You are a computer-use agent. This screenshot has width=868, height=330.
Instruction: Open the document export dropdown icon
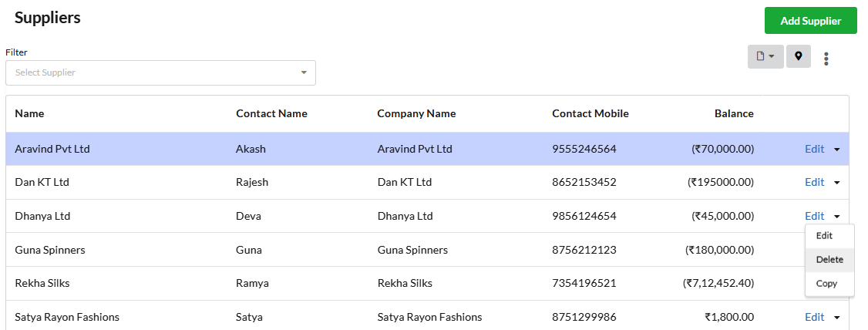[765, 56]
